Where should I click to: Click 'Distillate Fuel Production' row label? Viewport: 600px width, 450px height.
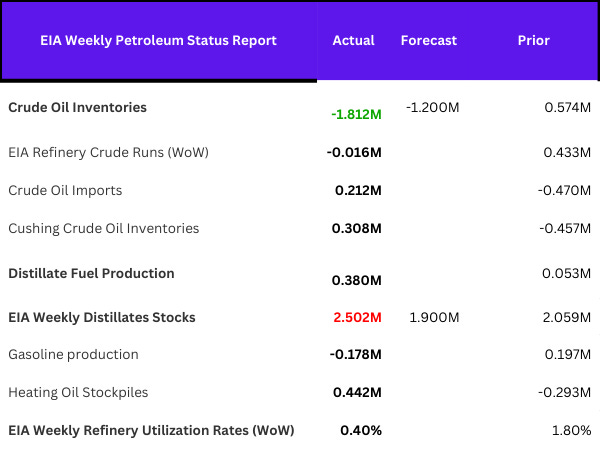tap(91, 274)
